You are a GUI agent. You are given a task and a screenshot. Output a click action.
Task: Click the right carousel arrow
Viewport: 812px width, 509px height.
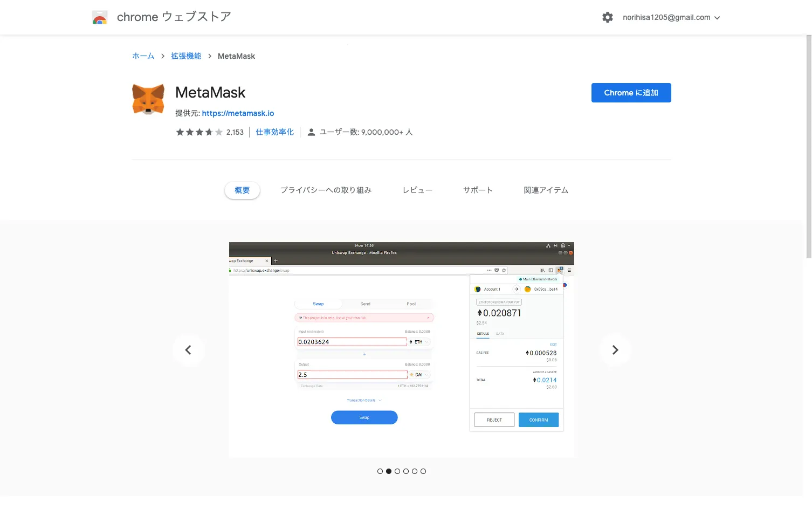point(615,349)
